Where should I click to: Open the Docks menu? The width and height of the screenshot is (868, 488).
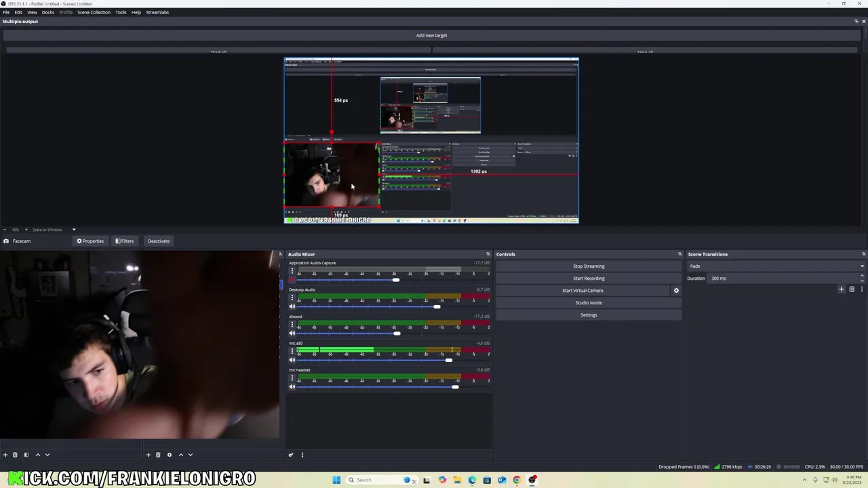(x=48, y=12)
